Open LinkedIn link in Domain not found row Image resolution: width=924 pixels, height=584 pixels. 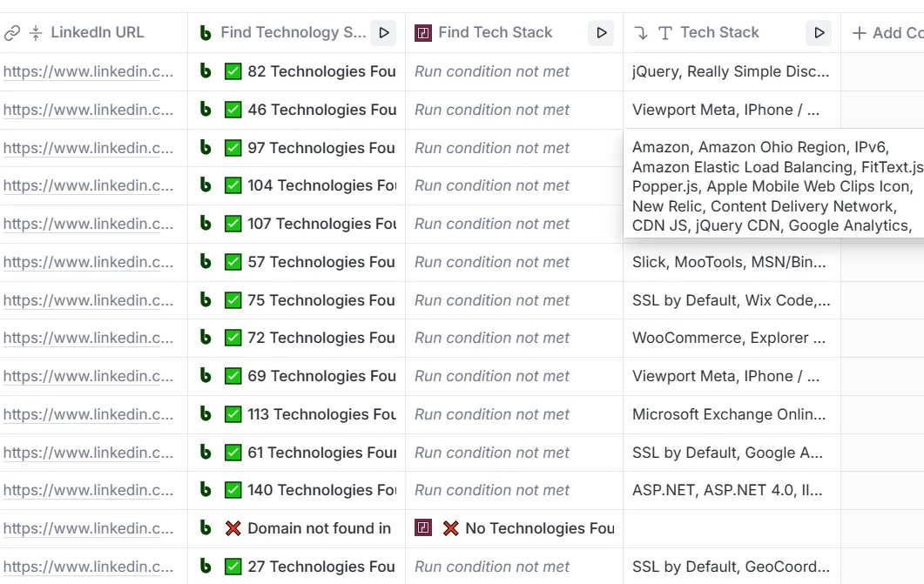[88, 528]
